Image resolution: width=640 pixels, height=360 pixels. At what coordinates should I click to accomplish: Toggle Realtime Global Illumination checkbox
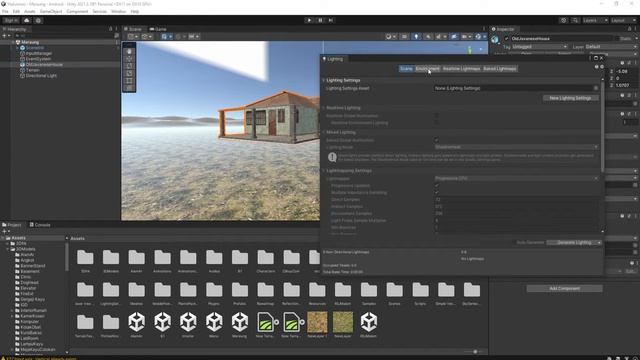coord(436,116)
